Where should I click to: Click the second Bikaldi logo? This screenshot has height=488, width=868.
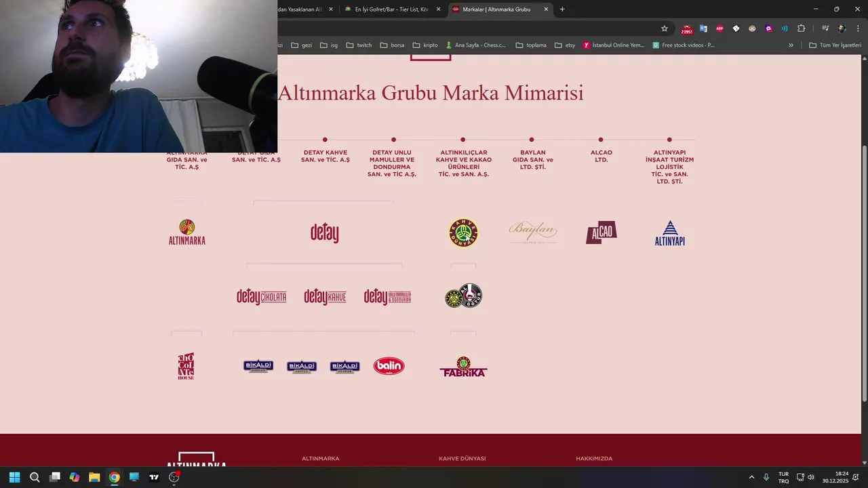(302, 367)
